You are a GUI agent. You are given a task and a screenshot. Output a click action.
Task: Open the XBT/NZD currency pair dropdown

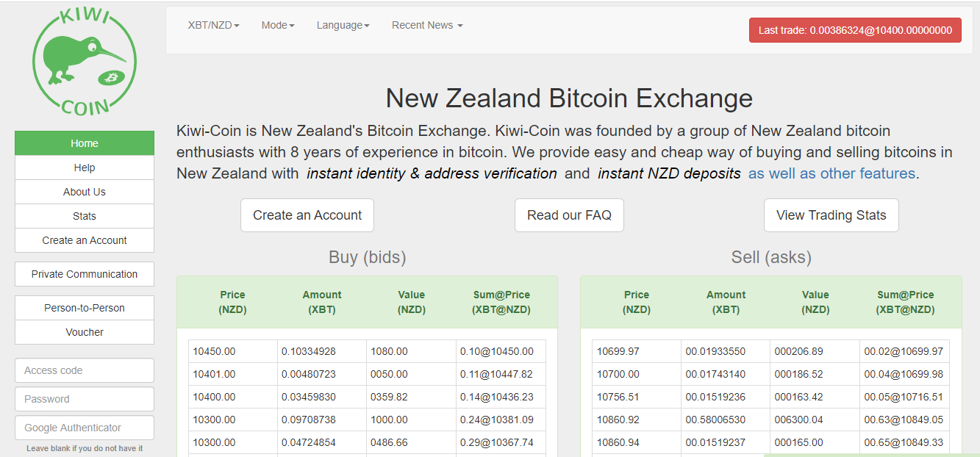coord(214,25)
